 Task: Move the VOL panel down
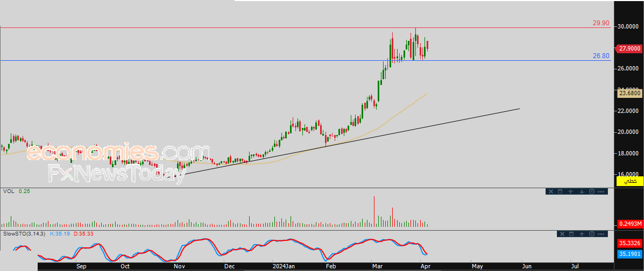click(582, 191)
